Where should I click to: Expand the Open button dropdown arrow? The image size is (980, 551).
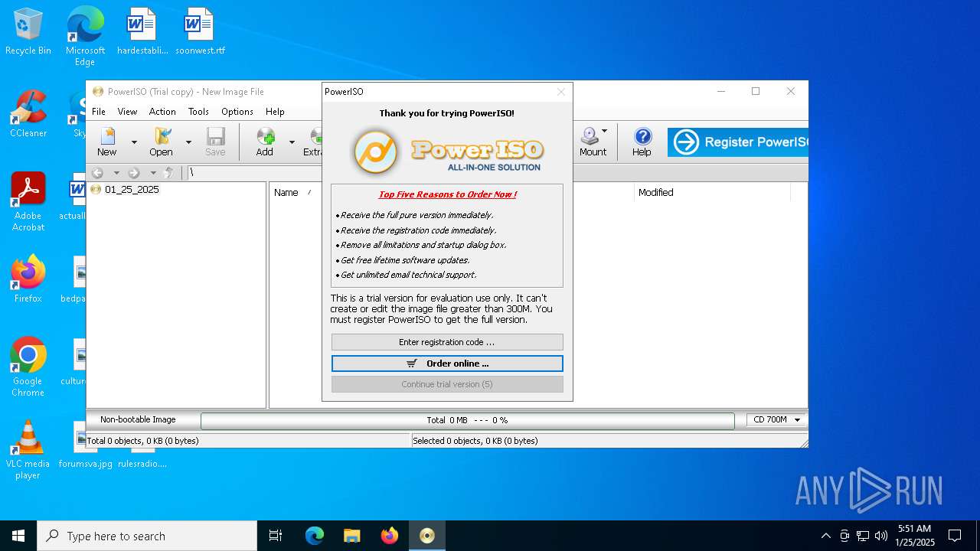(188, 142)
